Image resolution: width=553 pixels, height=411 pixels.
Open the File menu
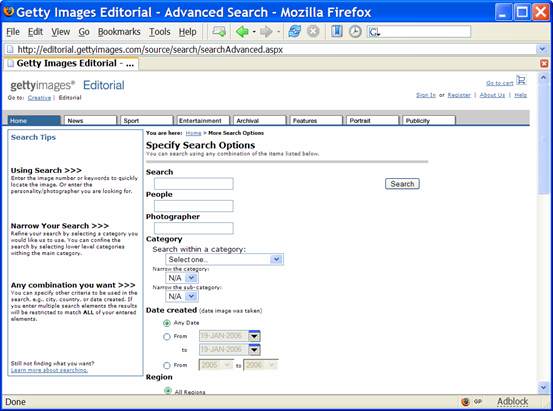[13, 32]
